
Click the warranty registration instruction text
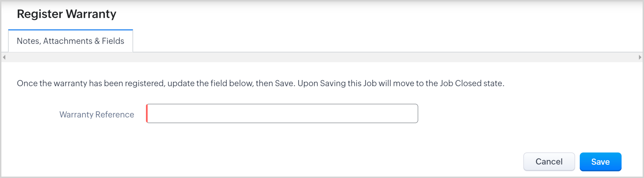pos(260,83)
